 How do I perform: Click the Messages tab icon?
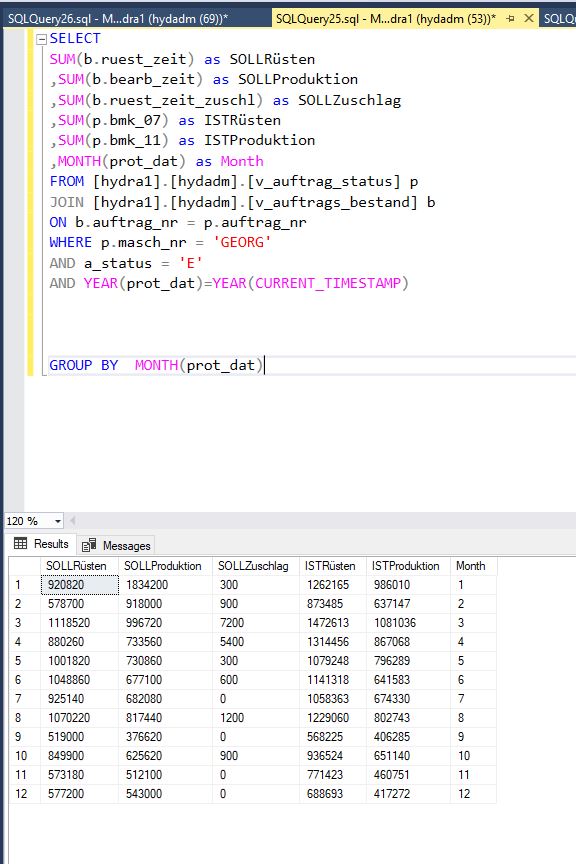coord(89,546)
